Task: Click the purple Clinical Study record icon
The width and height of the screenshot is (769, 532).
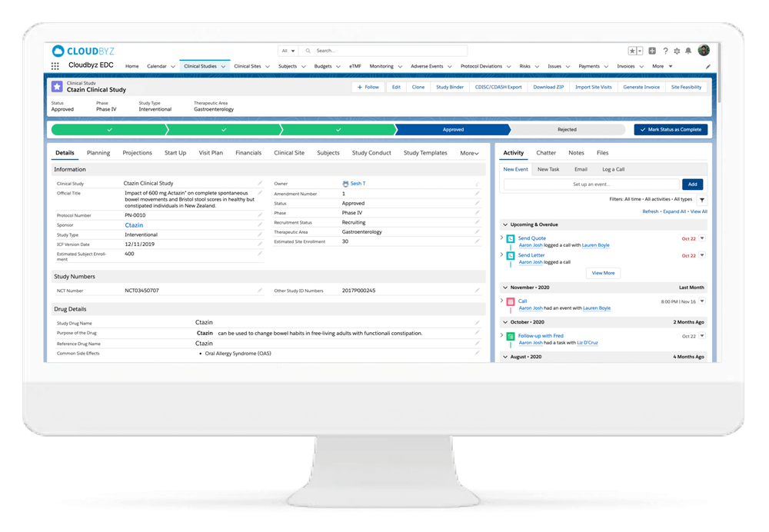Action: 57,87
